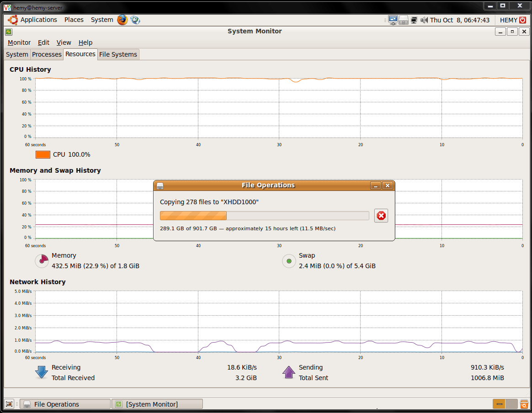This screenshot has width=532, height=413.
Task: Switch to the System tab
Action: click(17, 54)
